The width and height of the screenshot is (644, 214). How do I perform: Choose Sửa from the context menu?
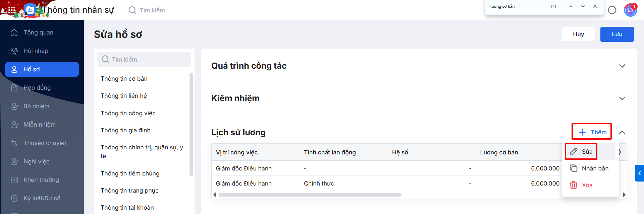tap(587, 152)
